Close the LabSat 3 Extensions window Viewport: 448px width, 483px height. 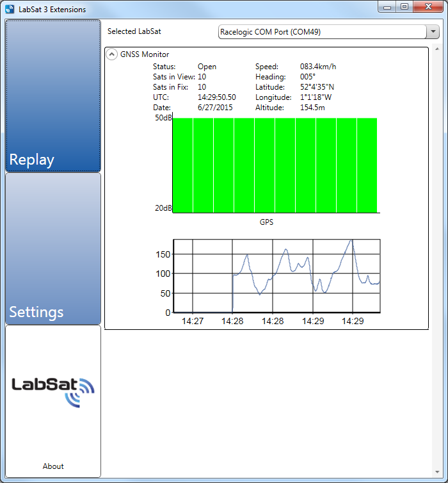click(428, 7)
